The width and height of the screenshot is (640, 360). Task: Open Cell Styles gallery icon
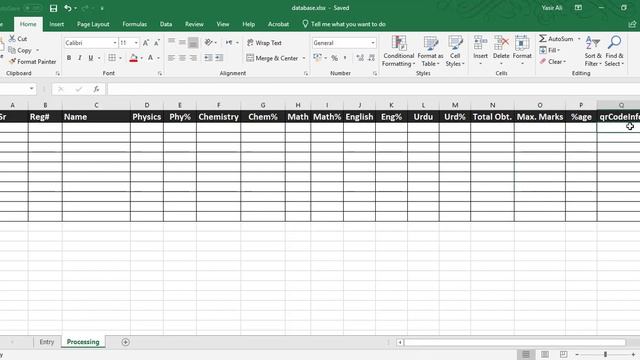[x=455, y=43]
